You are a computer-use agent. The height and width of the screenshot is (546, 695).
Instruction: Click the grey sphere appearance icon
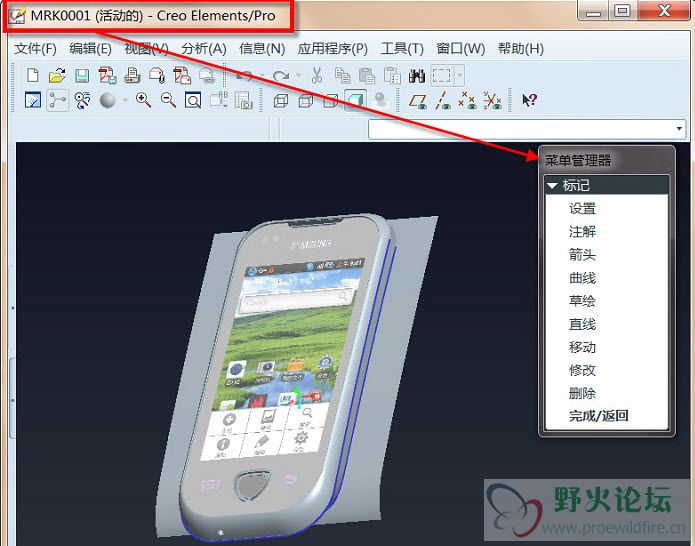pyautogui.click(x=108, y=100)
